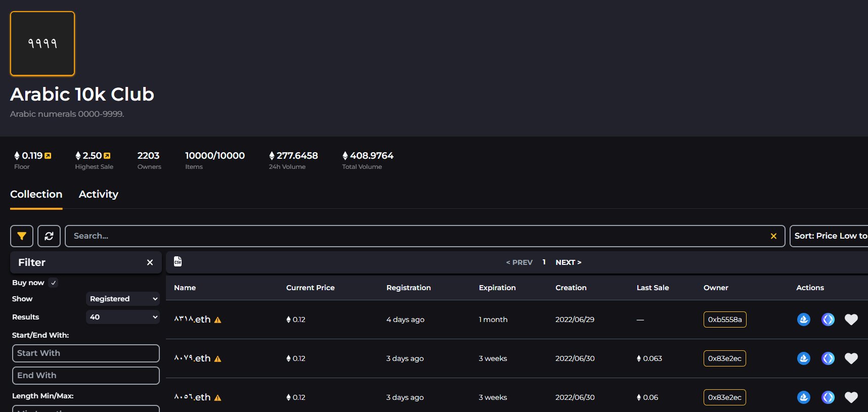Open the ENS app icon for ٨٠٥٦.eth

[x=828, y=397]
